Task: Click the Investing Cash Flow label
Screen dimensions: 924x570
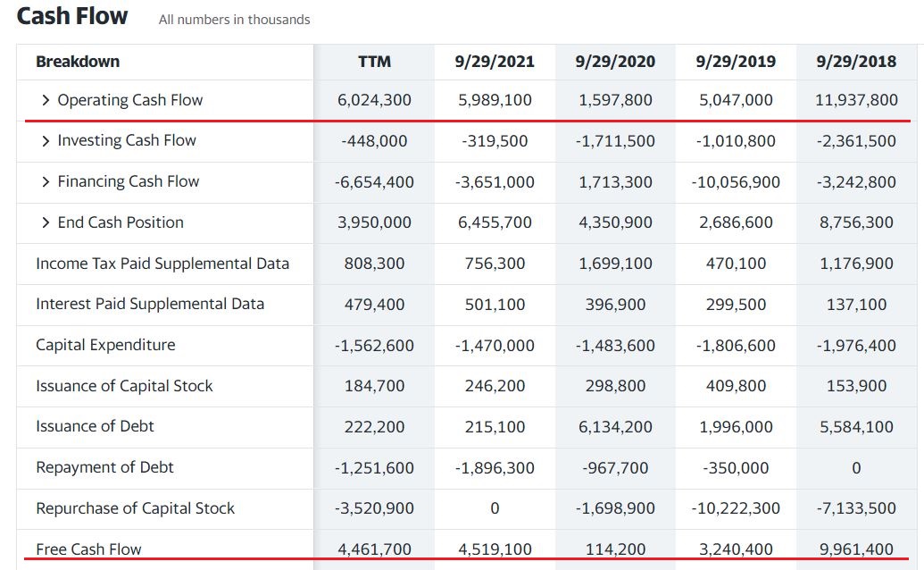Action: 127,140
